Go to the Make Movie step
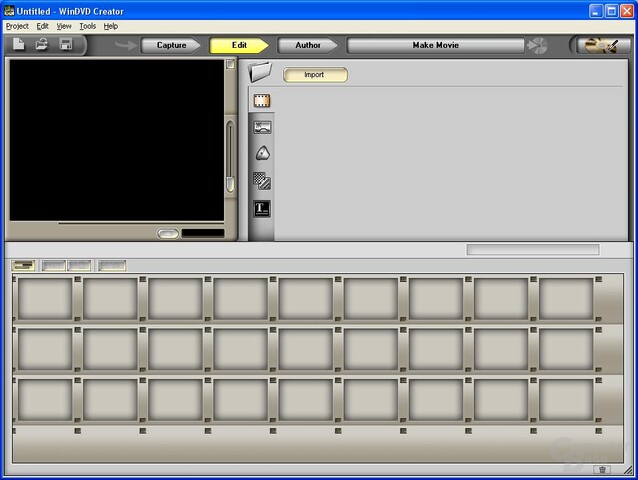The width and height of the screenshot is (638, 480). (x=435, y=45)
